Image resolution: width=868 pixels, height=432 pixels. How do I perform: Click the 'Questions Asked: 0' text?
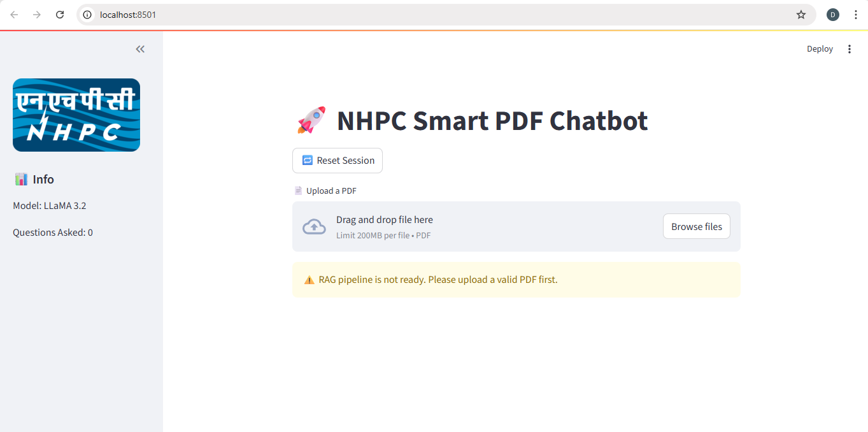(x=53, y=233)
